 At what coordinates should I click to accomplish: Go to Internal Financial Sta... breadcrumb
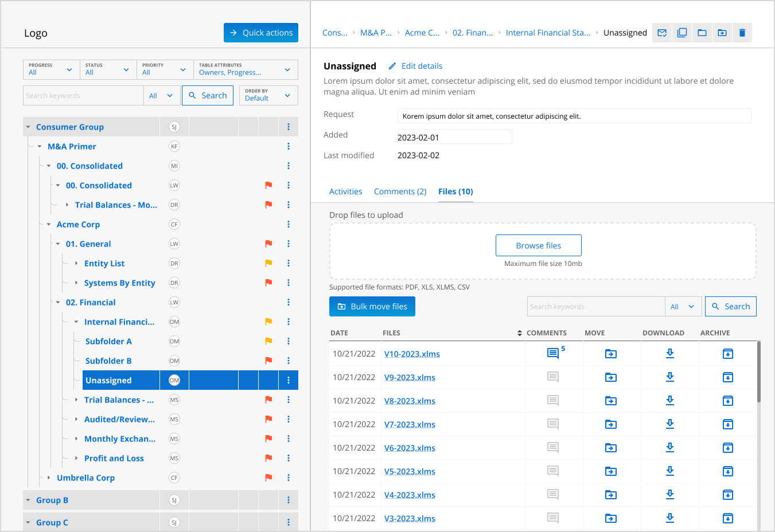[548, 33]
